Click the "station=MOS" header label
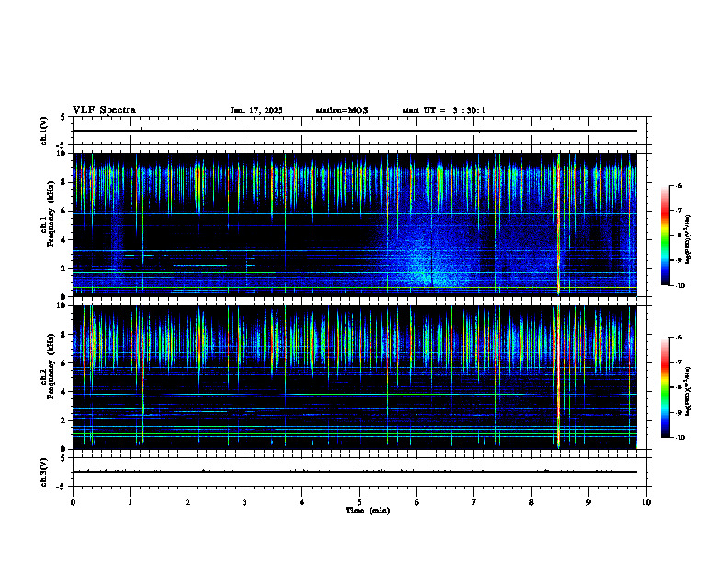 (342, 110)
